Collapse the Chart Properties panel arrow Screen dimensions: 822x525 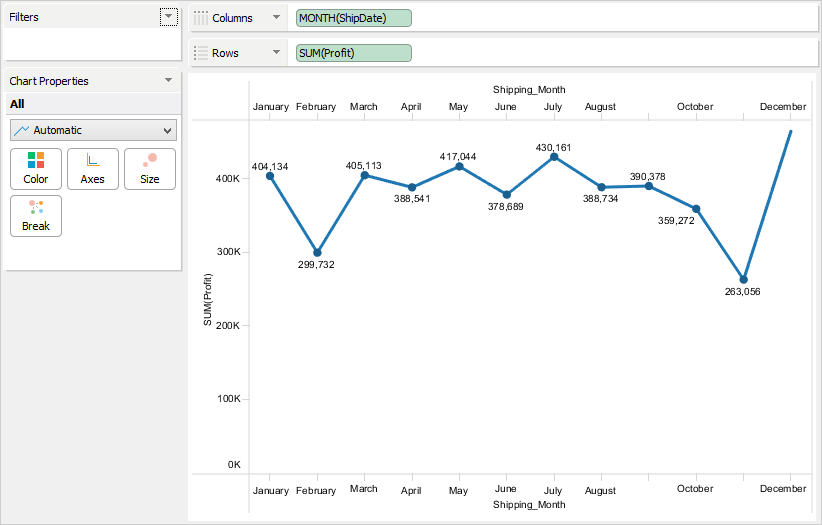pos(168,81)
